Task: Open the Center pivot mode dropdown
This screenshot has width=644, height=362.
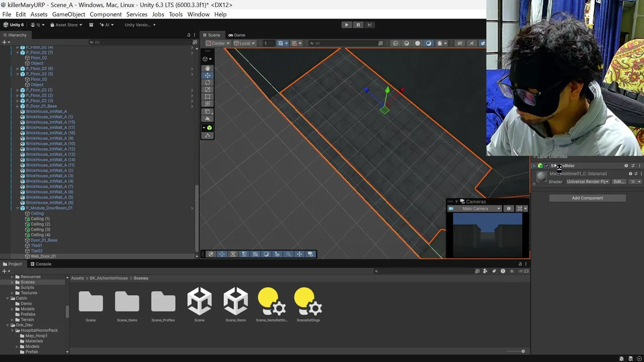Action: (217, 43)
